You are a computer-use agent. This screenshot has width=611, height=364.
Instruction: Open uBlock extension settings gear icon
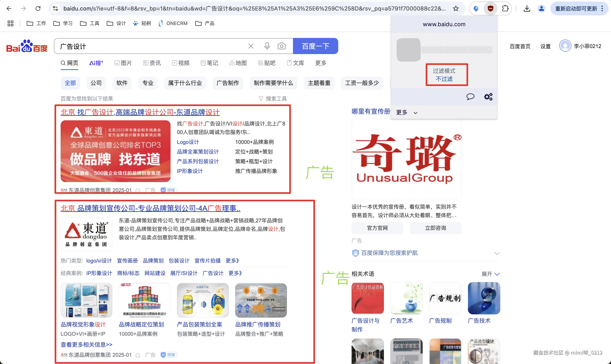coord(488,97)
